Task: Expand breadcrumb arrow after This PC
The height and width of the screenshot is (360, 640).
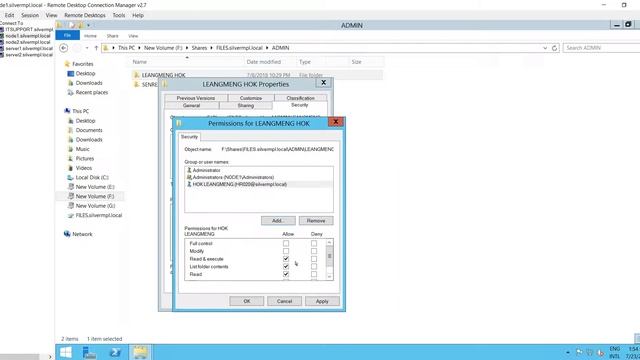Action: click(139, 48)
